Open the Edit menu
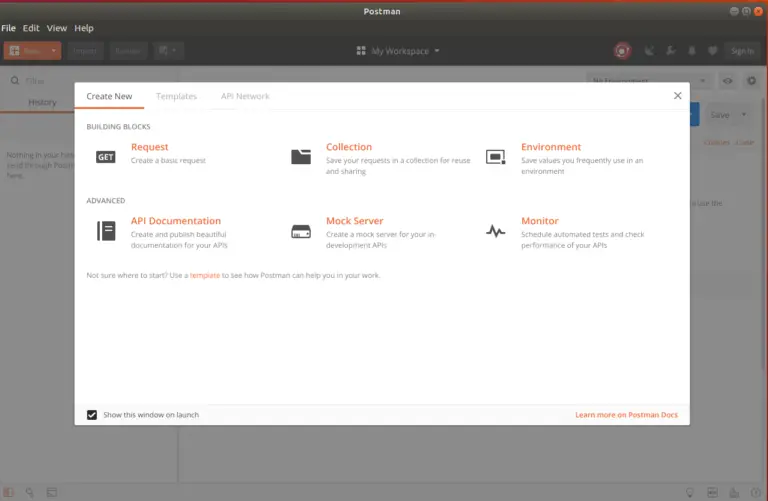The width and height of the screenshot is (768, 501). 31,28
